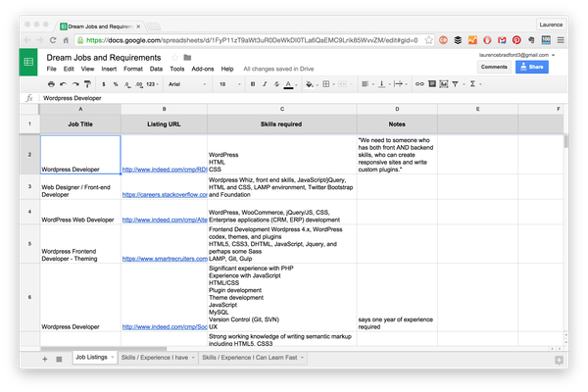Click the formula bar containing Wordpress Developer

pos(302,98)
